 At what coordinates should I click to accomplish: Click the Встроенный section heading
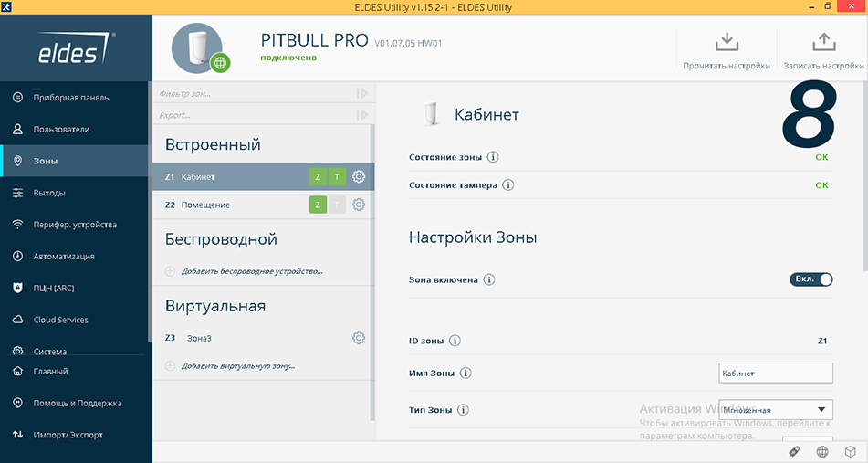coord(214,144)
